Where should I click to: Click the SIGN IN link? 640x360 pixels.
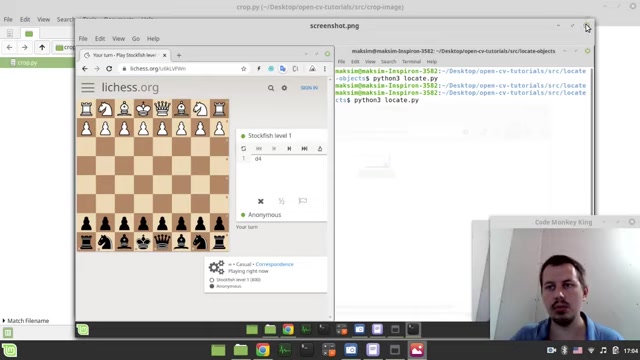[309, 88]
